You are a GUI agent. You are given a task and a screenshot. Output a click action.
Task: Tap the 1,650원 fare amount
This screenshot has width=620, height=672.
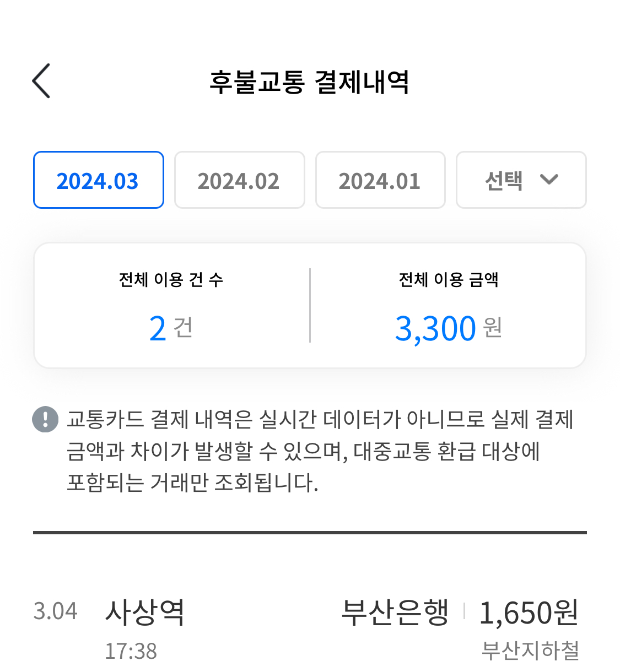[x=529, y=613]
